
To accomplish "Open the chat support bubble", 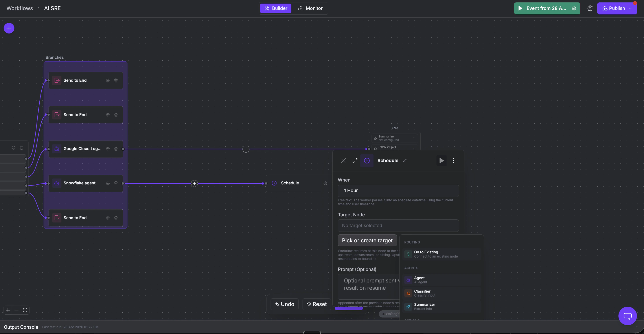I will point(627,316).
